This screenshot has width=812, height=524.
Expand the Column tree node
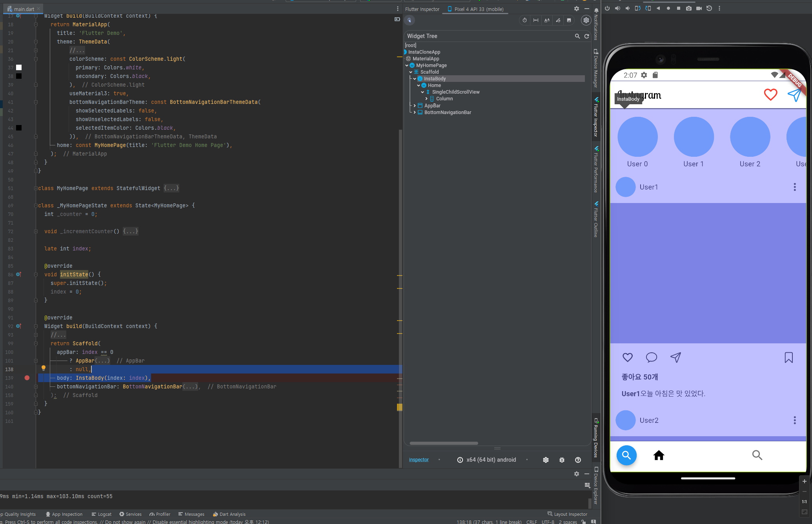coord(426,99)
